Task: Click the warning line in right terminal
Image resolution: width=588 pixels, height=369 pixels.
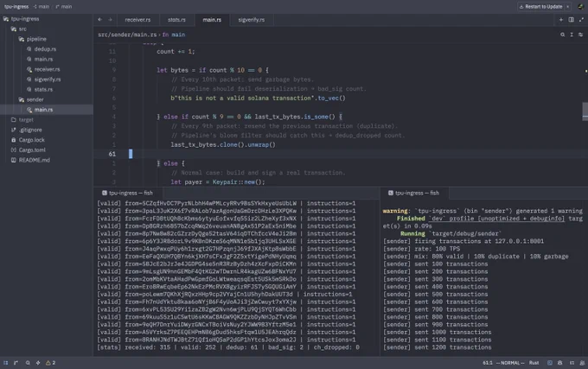Action: tap(483, 211)
